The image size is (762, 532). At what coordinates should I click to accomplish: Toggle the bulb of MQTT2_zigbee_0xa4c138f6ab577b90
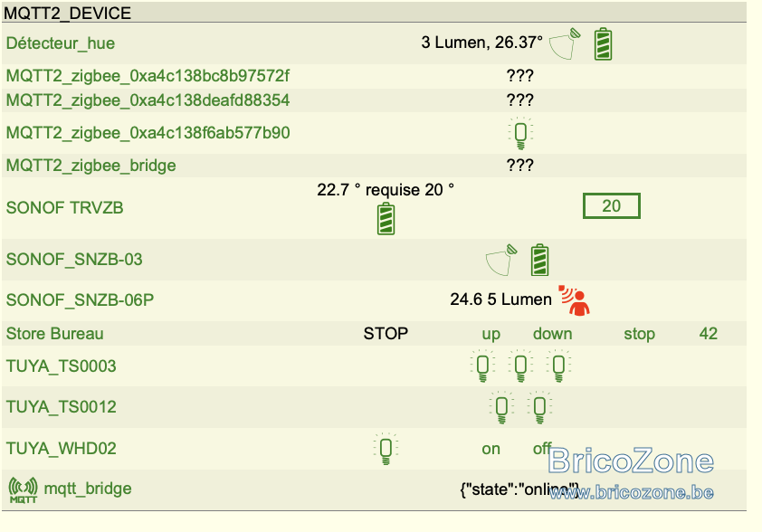pyautogui.click(x=520, y=133)
